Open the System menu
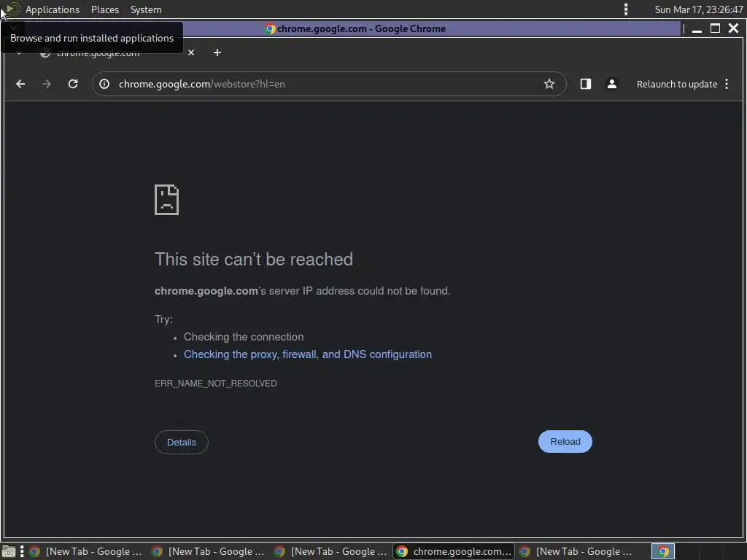The height and width of the screenshot is (560, 747). (x=146, y=9)
